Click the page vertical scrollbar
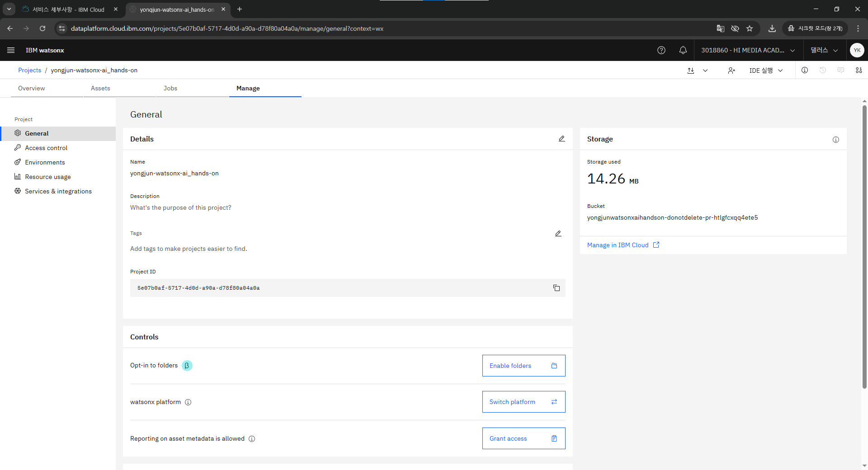 (x=864, y=246)
